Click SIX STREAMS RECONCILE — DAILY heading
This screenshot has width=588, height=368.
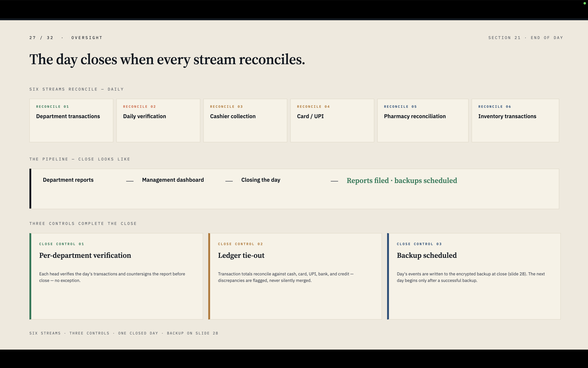(77, 89)
